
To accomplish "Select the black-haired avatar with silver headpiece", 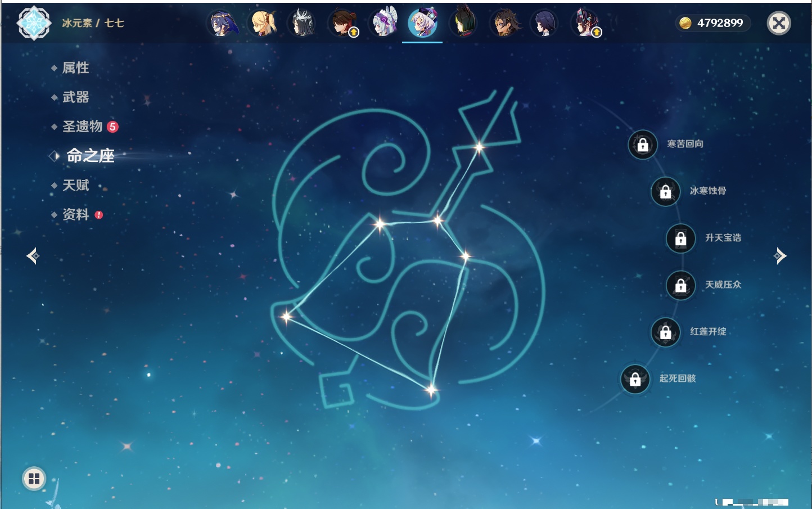I will (x=303, y=24).
